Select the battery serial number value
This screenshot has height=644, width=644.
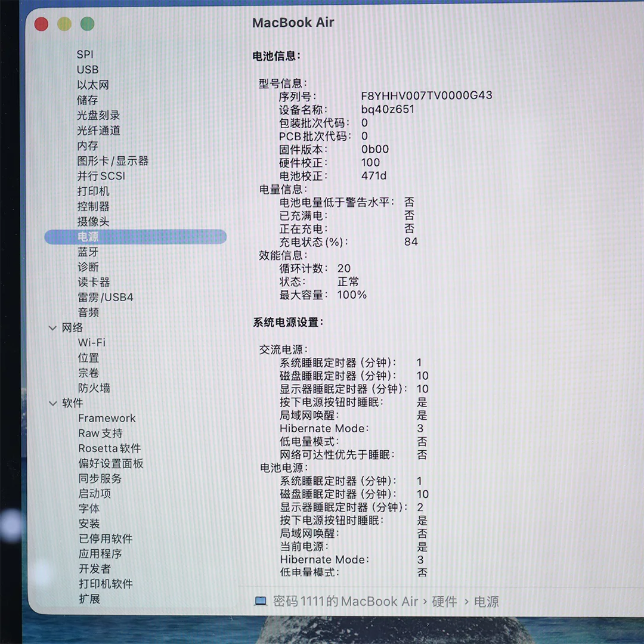426,95
